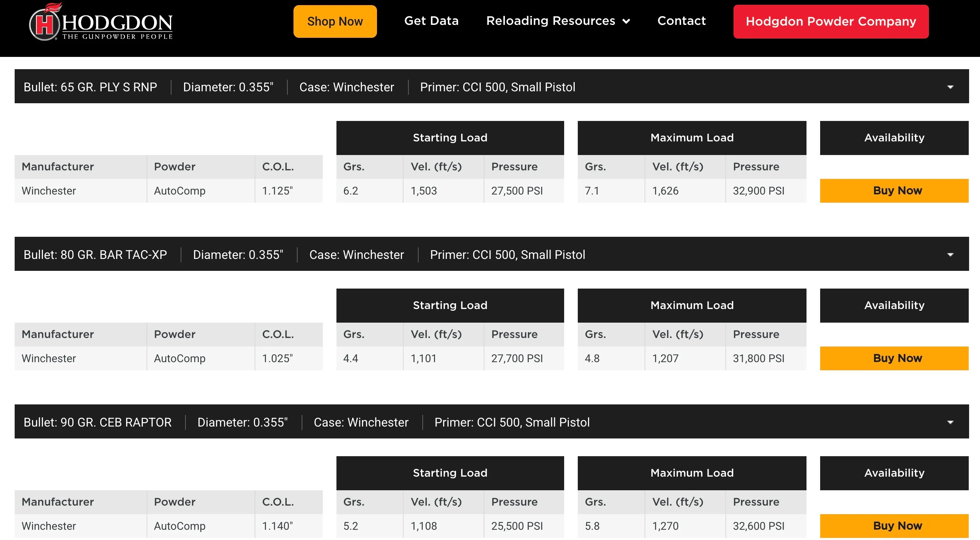980x540 pixels.
Task: Select the 1,108 starting velocity cell
Action: [443, 526]
